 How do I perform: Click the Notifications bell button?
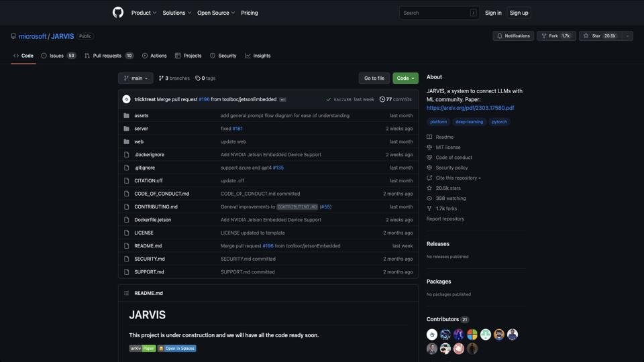(x=513, y=36)
